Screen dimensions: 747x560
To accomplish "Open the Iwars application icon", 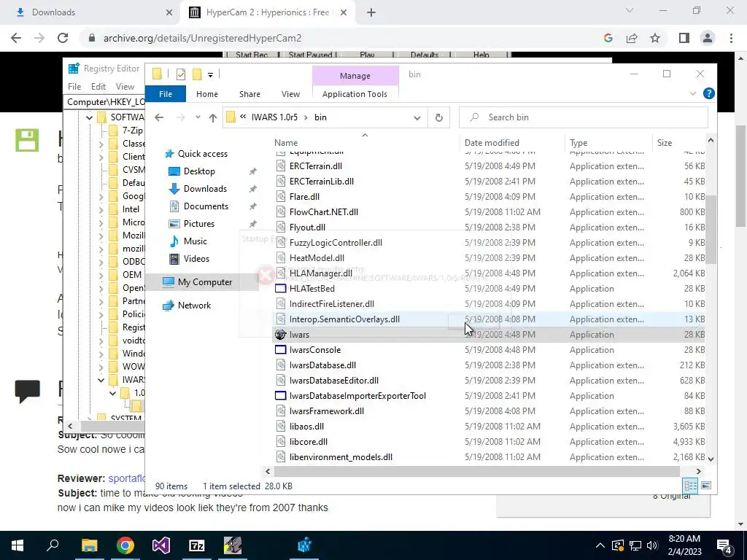I will click(x=280, y=334).
